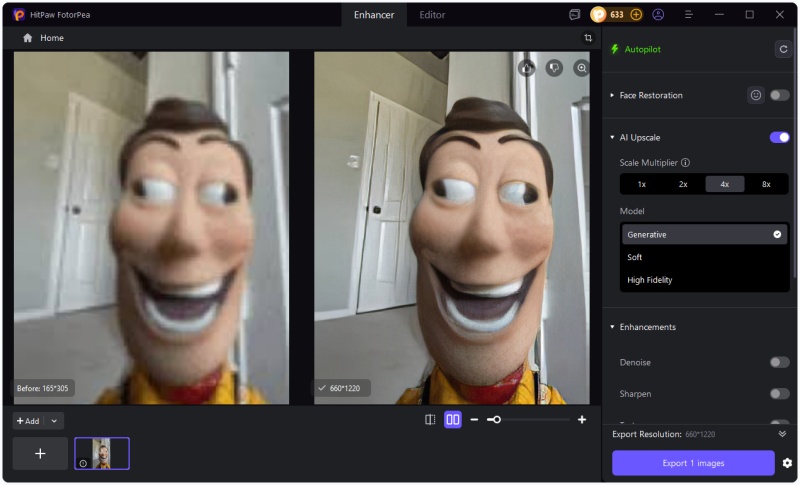Select 2x scale multiplier
Screen dimensions: 800x485
coord(683,184)
